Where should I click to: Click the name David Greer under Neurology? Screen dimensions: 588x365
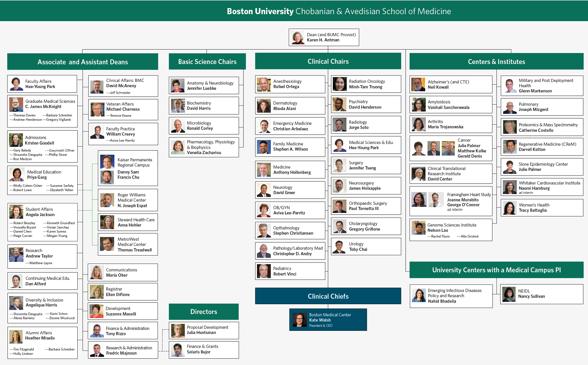coord(284,193)
